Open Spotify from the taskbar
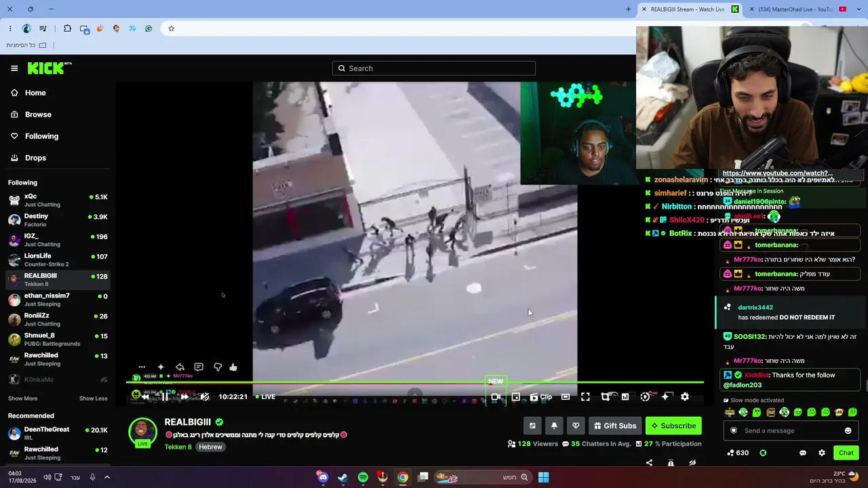Viewport: 868px width, 488px height. [363, 477]
